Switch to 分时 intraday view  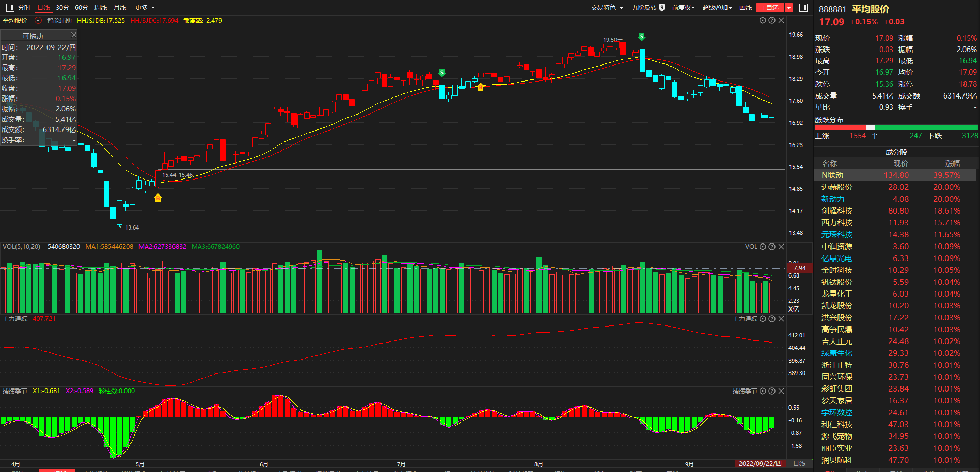click(24, 8)
